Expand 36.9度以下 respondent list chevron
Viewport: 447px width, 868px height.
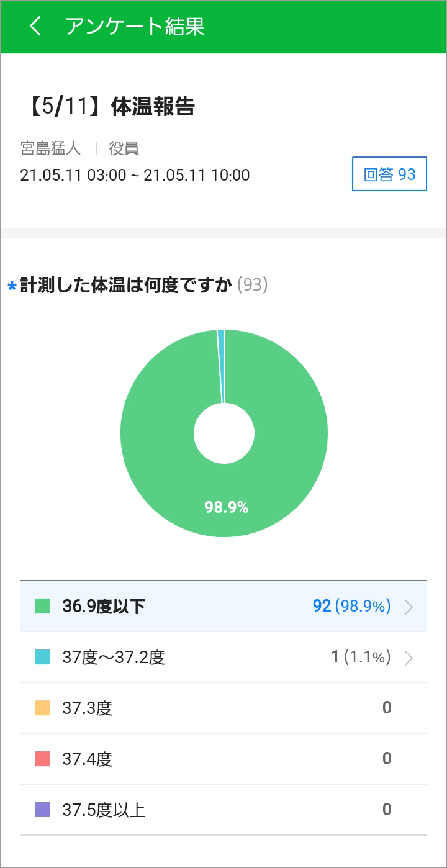coord(409,607)
